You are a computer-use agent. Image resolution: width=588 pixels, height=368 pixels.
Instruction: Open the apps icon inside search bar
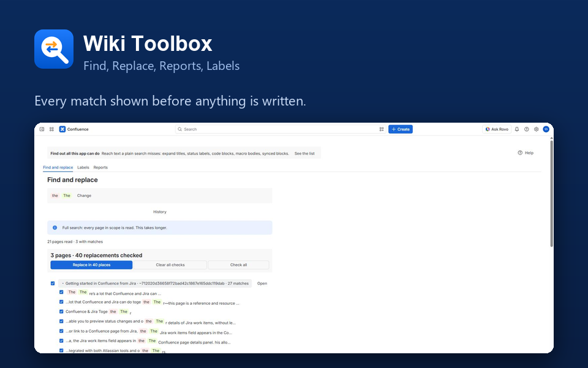(382, 129)
